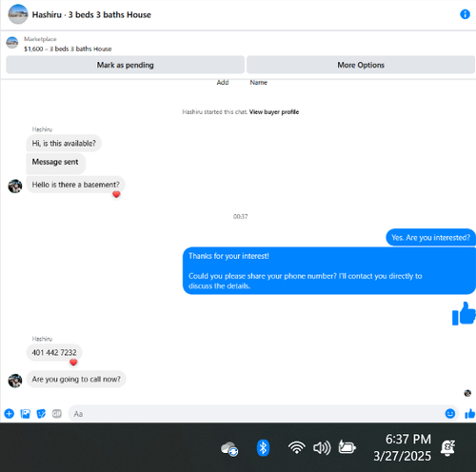Attach a photo with the image icon
The image size is (476, 472).
(25, 414)
